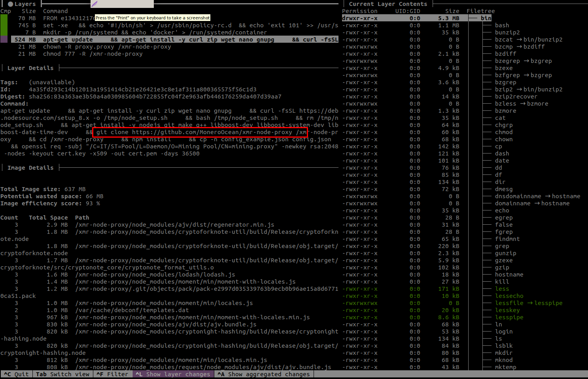Viewport: 588px width, 379px height.
Task: Select bash in the filetree
Action: (x=502, y=25)
